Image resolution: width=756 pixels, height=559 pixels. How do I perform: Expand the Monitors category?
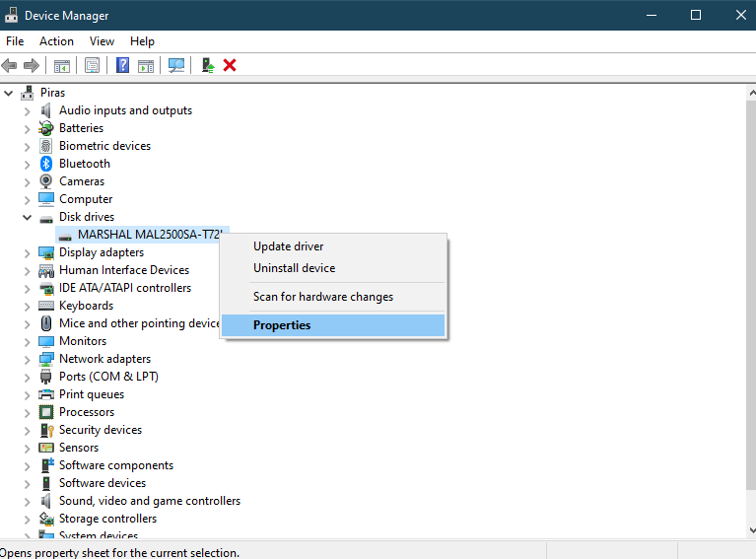27,341
